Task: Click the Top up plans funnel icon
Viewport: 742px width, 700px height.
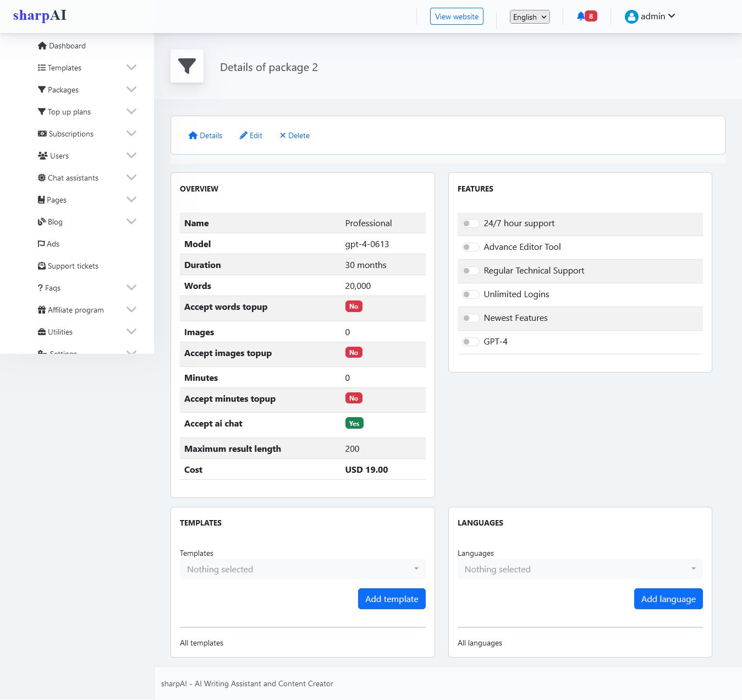Action: coord(41,112)
